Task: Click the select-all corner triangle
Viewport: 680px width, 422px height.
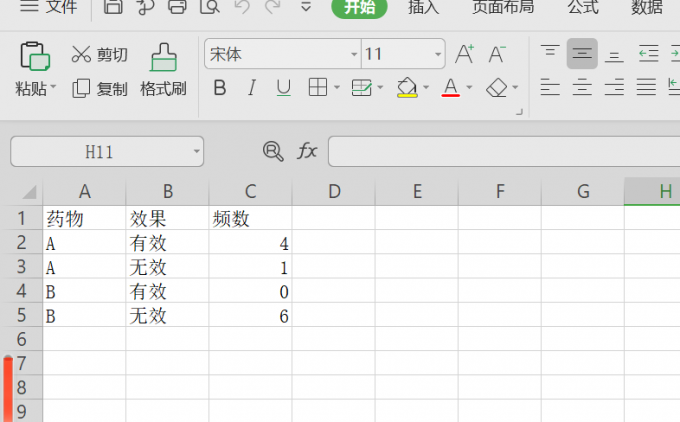Action: coord(29,191)
